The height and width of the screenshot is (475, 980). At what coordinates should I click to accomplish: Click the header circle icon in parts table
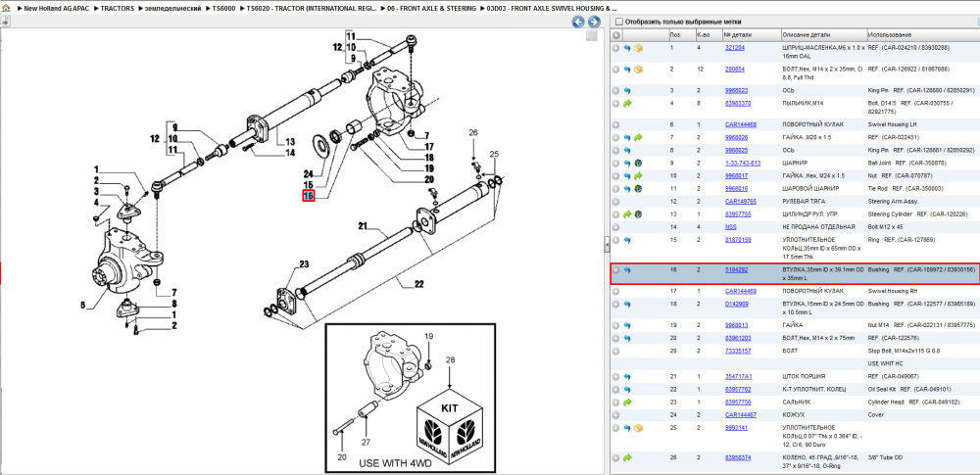pos(615,35)
